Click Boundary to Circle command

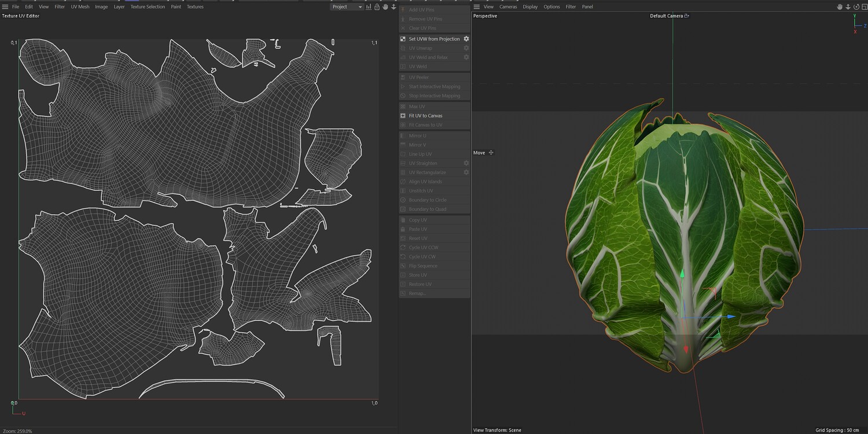pyautogui.click(x=434, y=200)
